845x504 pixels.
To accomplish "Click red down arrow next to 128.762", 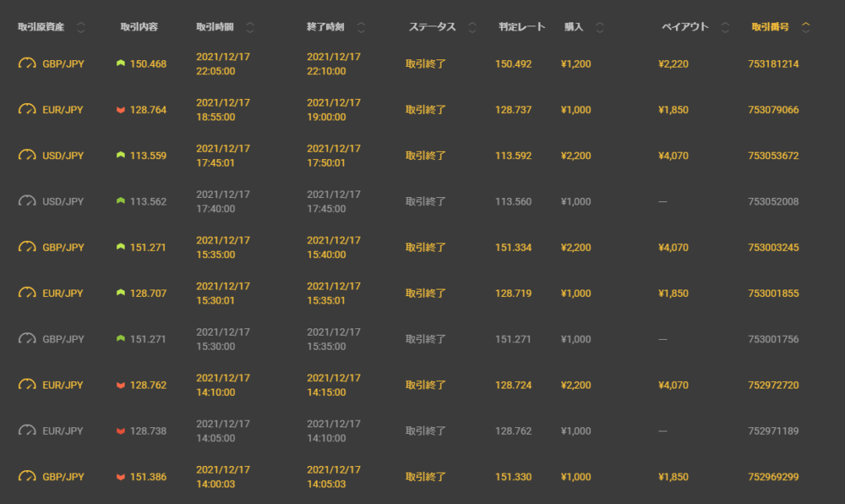I will click(x=120, y=385).
